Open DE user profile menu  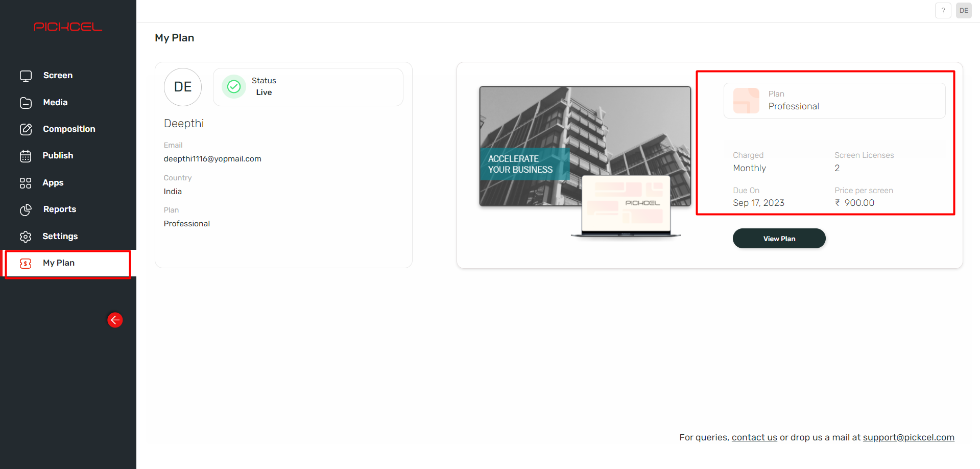(x=964, y=10)
